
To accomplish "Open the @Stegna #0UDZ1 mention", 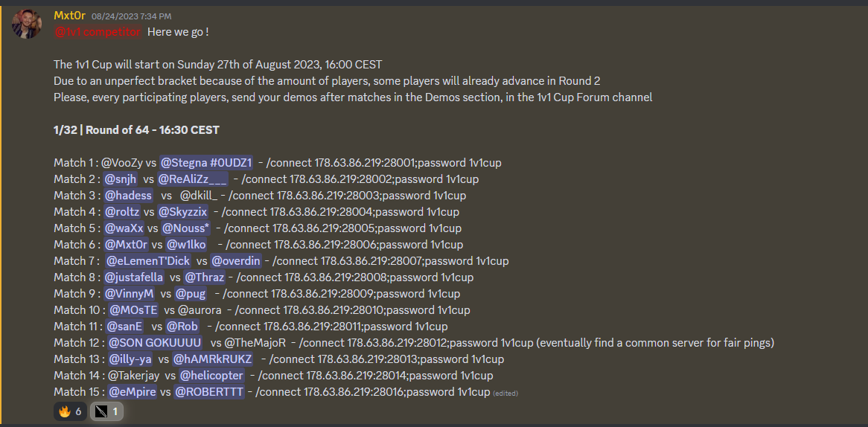I will (206, 162).
